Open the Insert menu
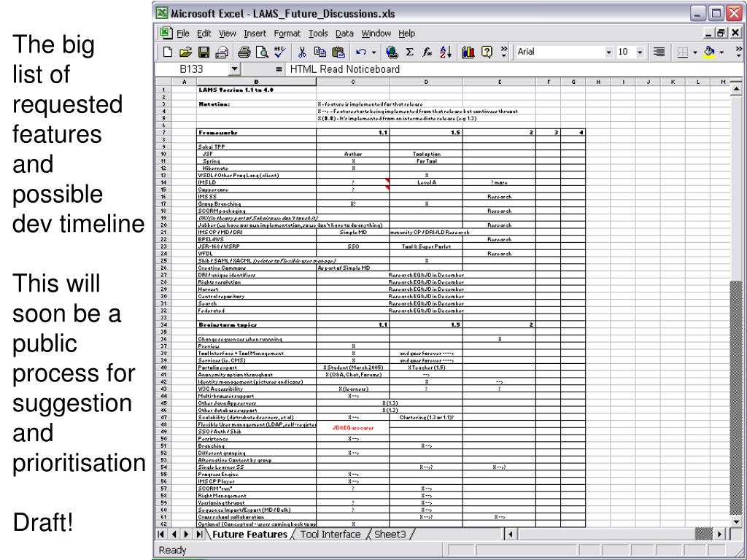 tap(255, 34)
